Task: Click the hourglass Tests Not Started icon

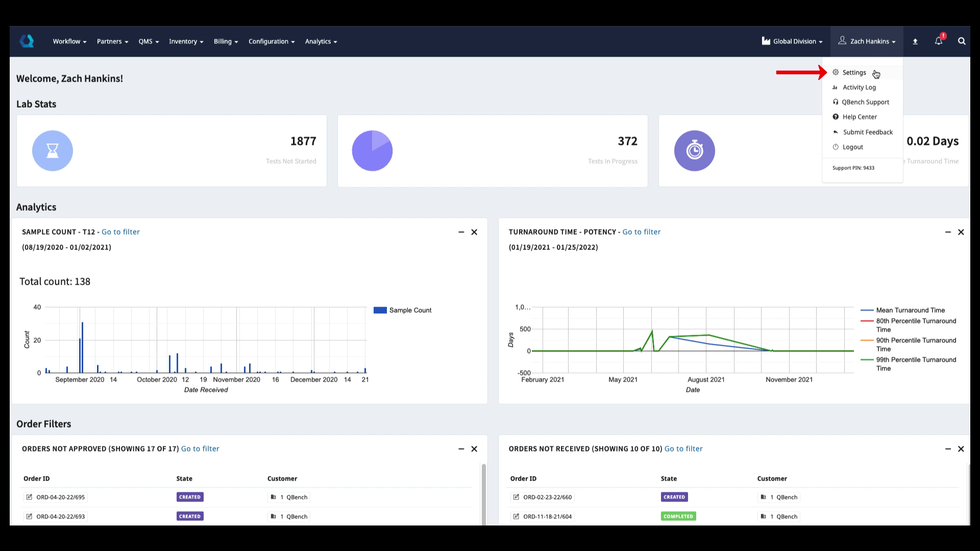Action: pyautogui.click(x=53, y=151)
